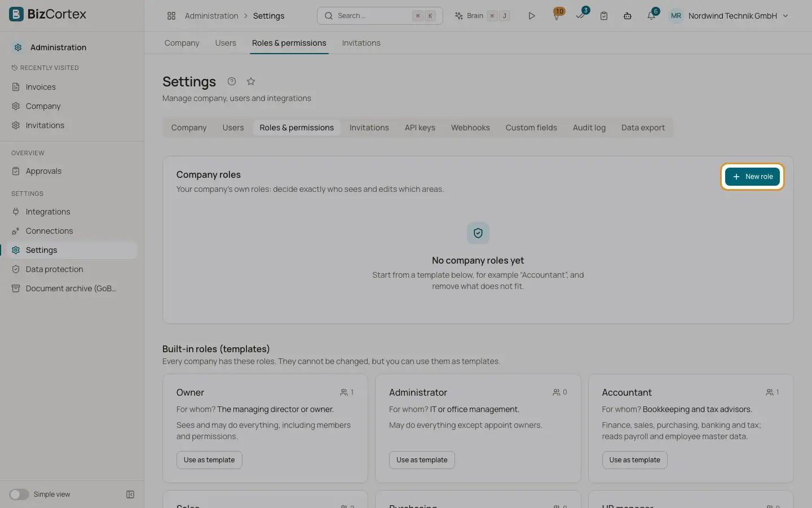This screenshot has height=508, width=812.
Task: Click the member count icon on the Accountant card
Action: (x=770, y=392)
